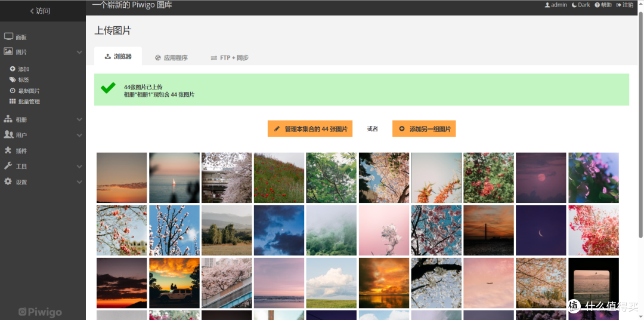Switch to the FTP + 同步 tab
The height and width of the screenshot is (320, 644).
pos(230,58)
